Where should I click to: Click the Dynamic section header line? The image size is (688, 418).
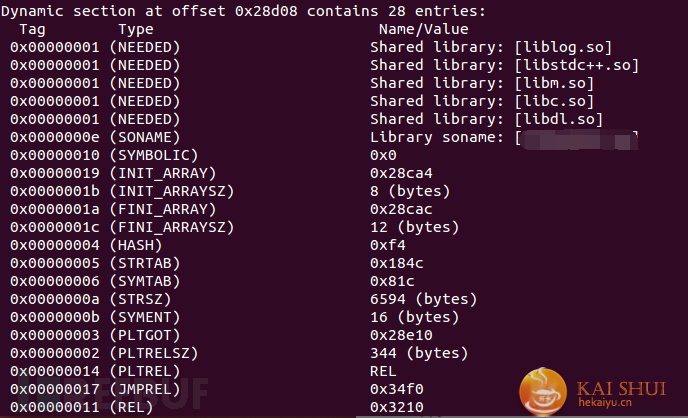click(244, 11)
